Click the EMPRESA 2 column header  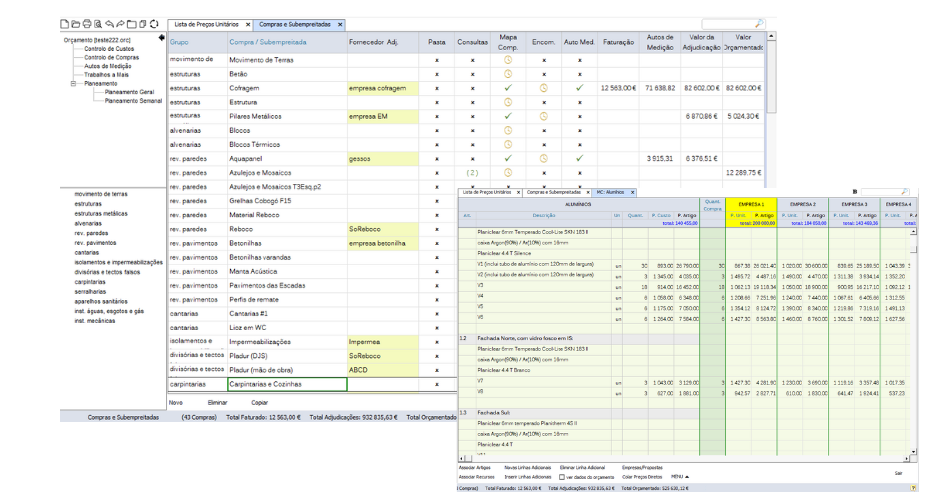(803, 205)
